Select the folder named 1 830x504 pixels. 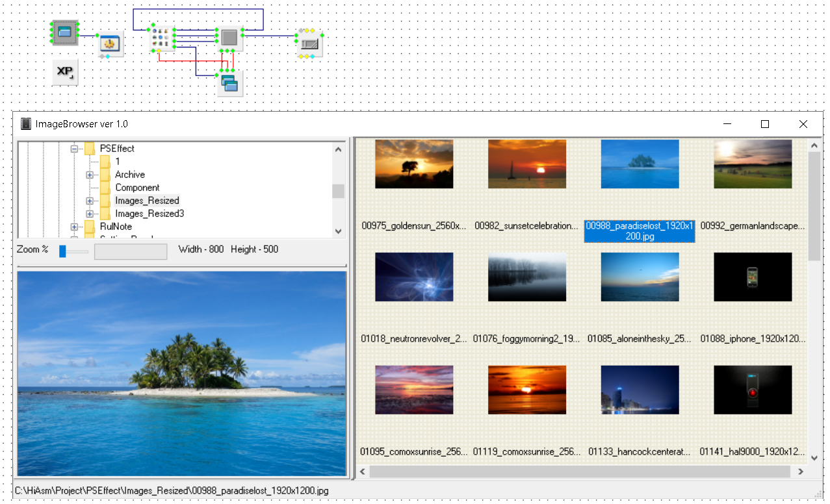click(x=117, y=162)
